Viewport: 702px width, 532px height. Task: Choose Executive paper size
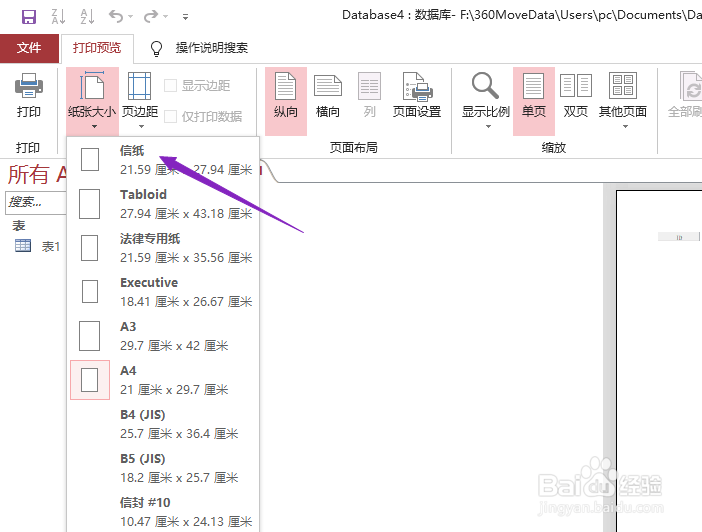(x=164, y=292)
